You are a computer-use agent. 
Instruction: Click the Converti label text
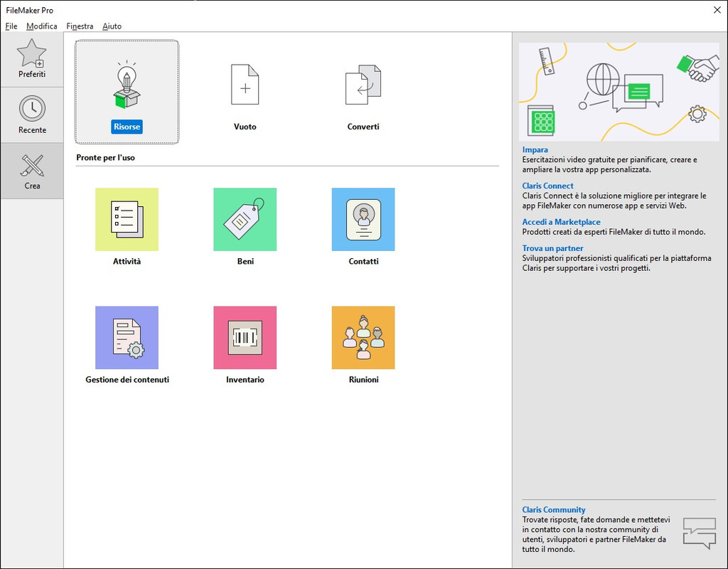(363, 127)
